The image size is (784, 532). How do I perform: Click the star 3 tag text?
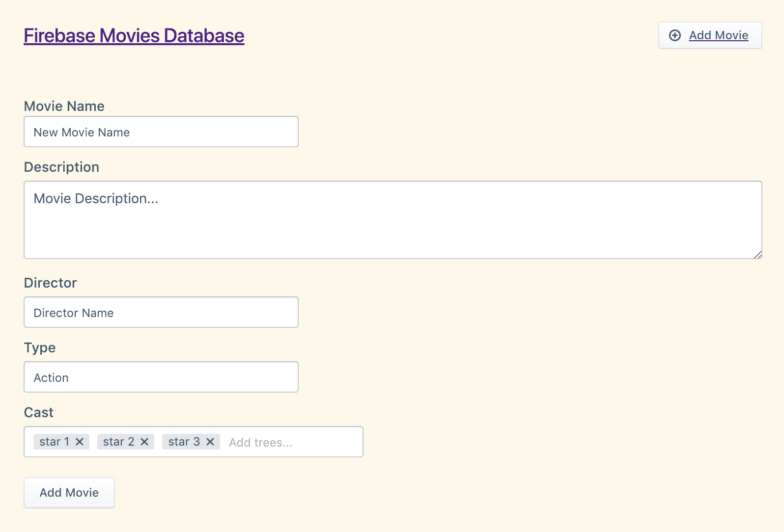[x=184, y=442]
